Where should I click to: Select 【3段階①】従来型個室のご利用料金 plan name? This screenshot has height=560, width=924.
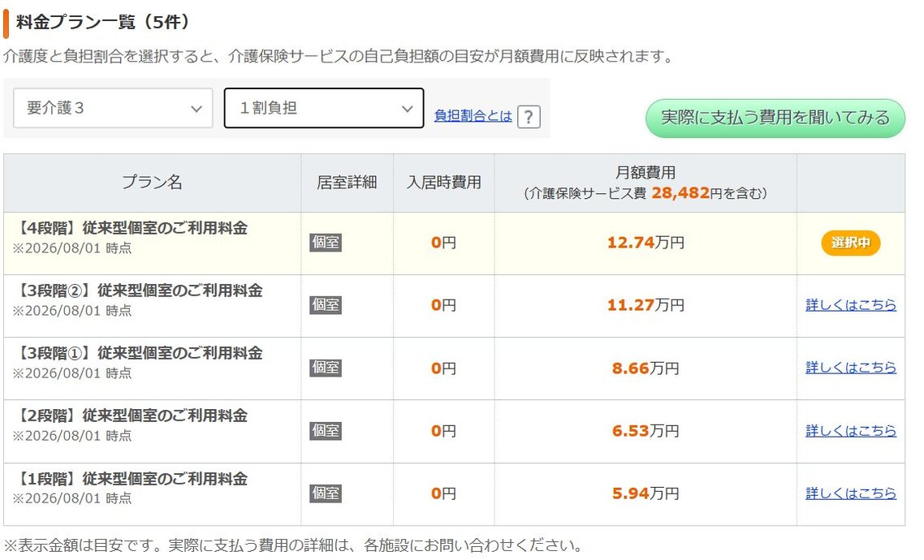[x=137, y=353]
